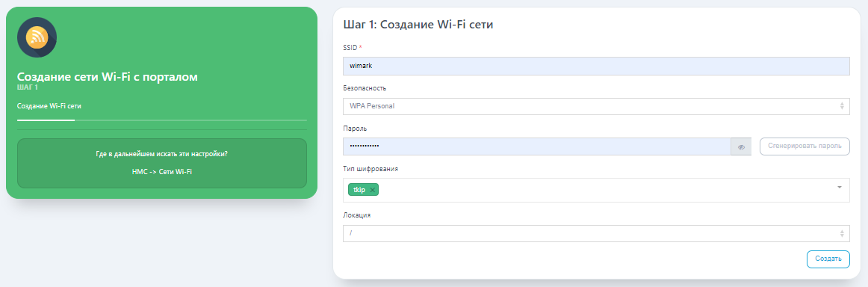Click the Создание сети Wi-Fi с порталом title
868x287 pixels.
108,77
